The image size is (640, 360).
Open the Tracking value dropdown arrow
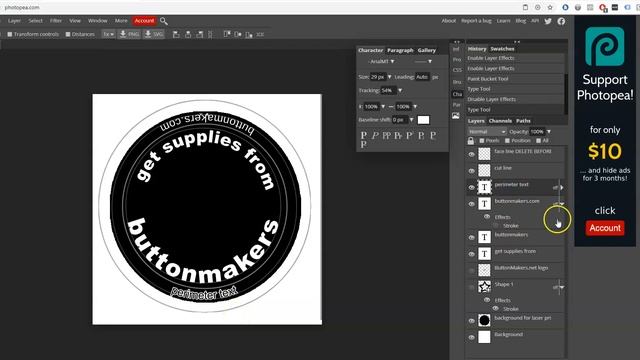(x=400, y=91)
